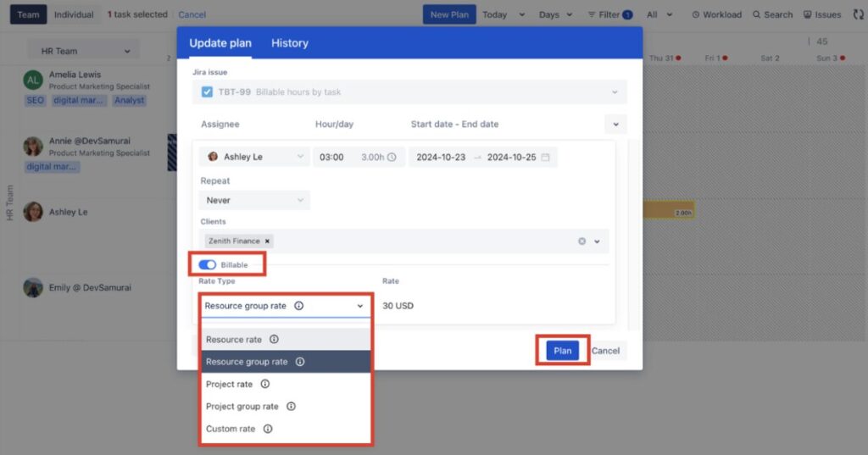The image size is (868, 455).
Task: Select Custom rate option
Action: point(286,429)
